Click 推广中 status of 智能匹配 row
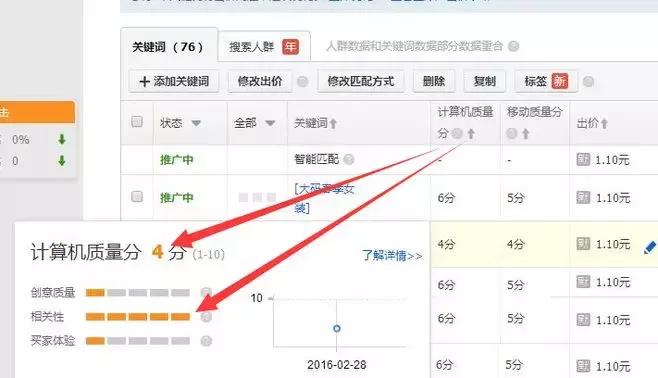The height and width of the screenshot is (378, 658). pos(177,160)
